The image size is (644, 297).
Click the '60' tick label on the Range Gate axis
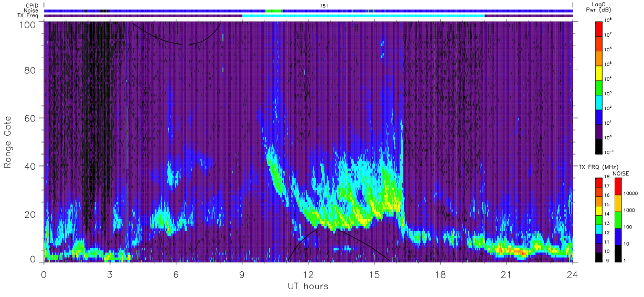pos(30,118)
